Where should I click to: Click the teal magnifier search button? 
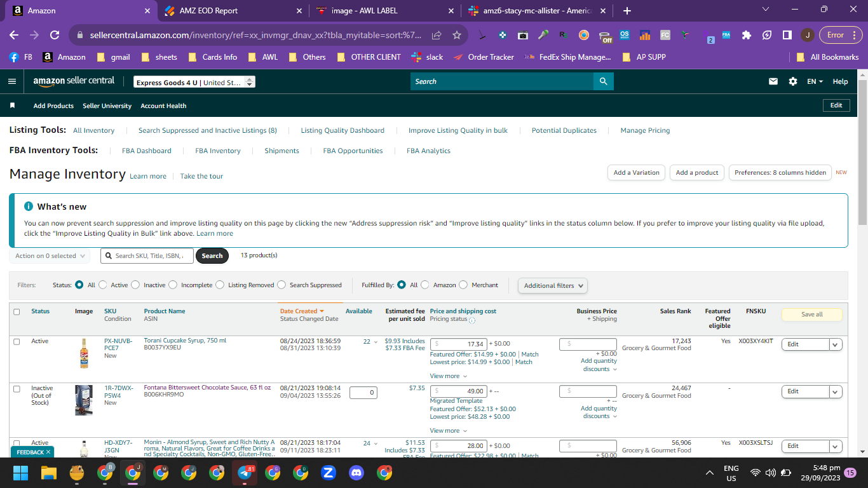pos(604,81)
